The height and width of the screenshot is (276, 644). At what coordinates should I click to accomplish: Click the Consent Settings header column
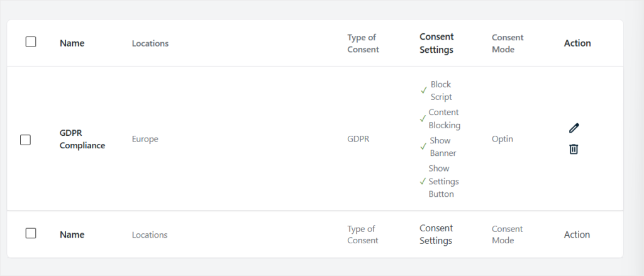pos(436,43)
